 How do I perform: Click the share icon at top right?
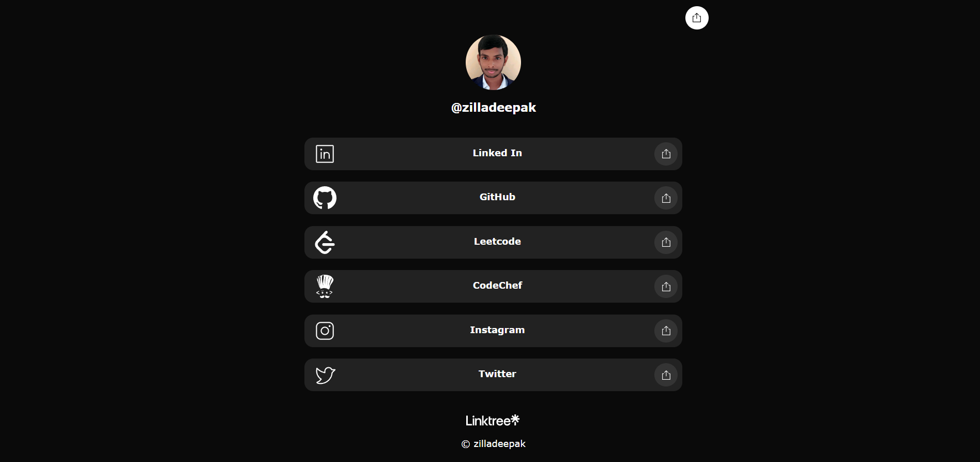point(697,18)
